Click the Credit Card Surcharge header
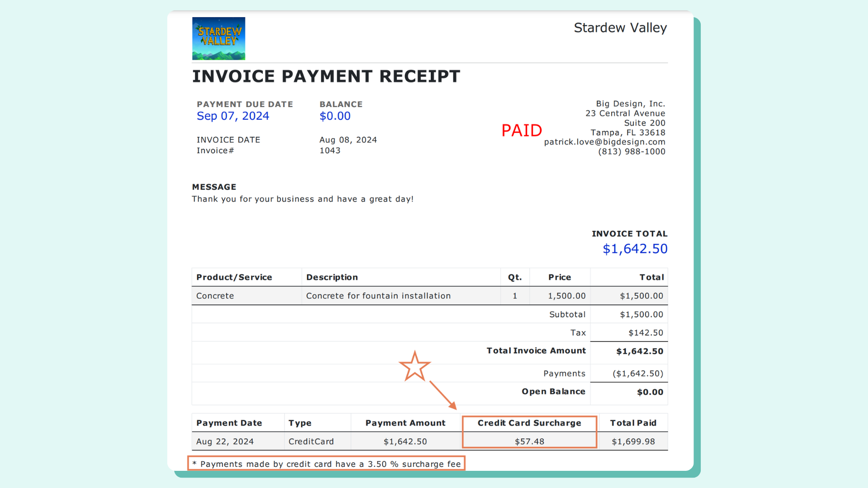The height and width of the screenshot is (488, 868). click(529, 423)
